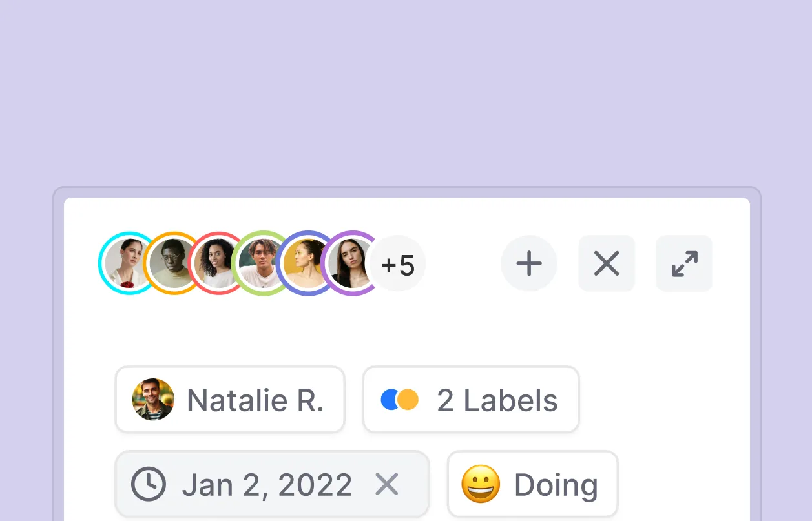Open the Natalie R. assignee chip
Screen dimensions: 812x521
[230, 400]
